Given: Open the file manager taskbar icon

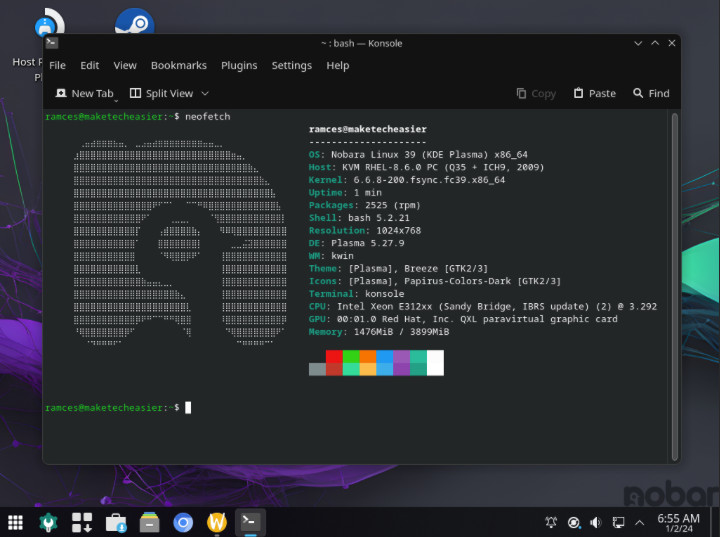Looking at the screenshot, I should pos(150,522).
